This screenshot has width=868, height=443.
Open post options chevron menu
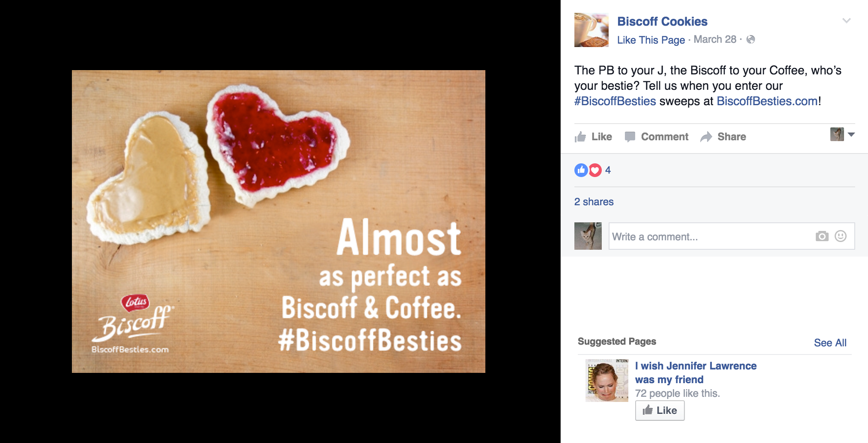pyautogui.click(x=846, y=21)
